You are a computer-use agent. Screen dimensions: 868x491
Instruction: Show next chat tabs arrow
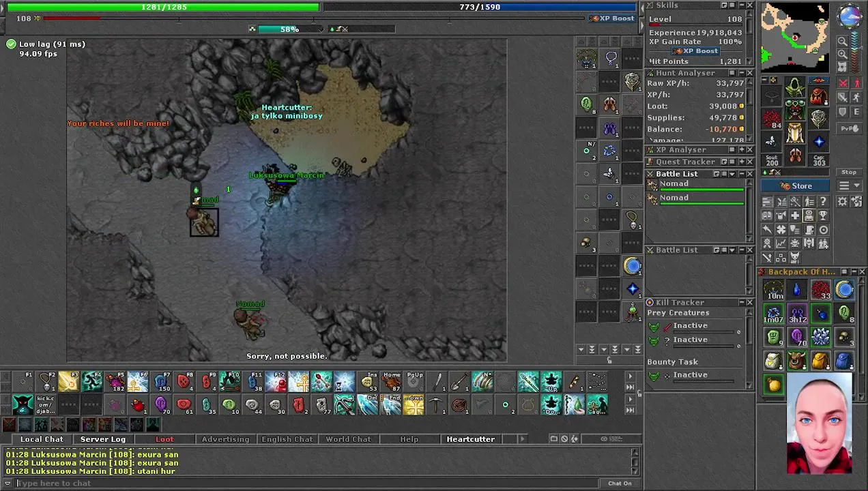[523, 439]
